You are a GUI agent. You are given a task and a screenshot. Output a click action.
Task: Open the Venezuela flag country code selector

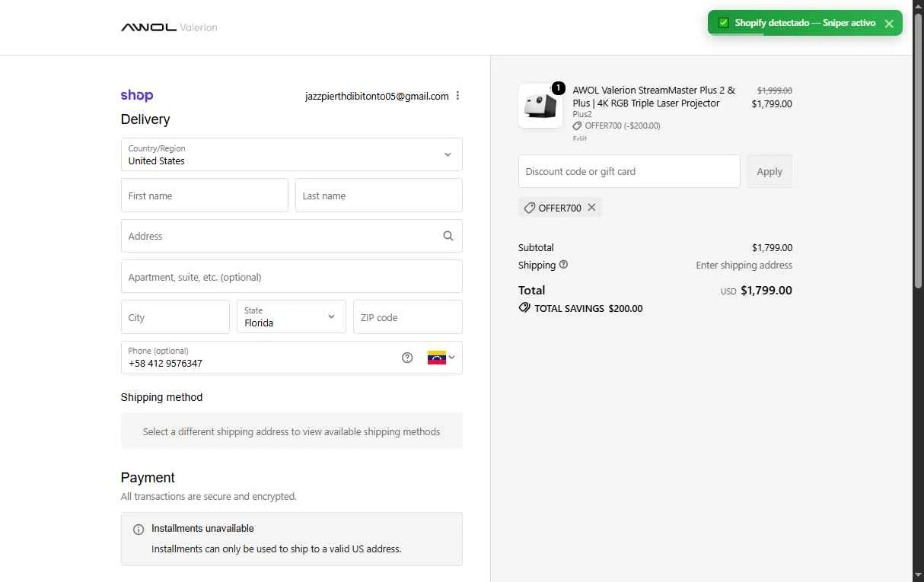[x=441, y=358]
